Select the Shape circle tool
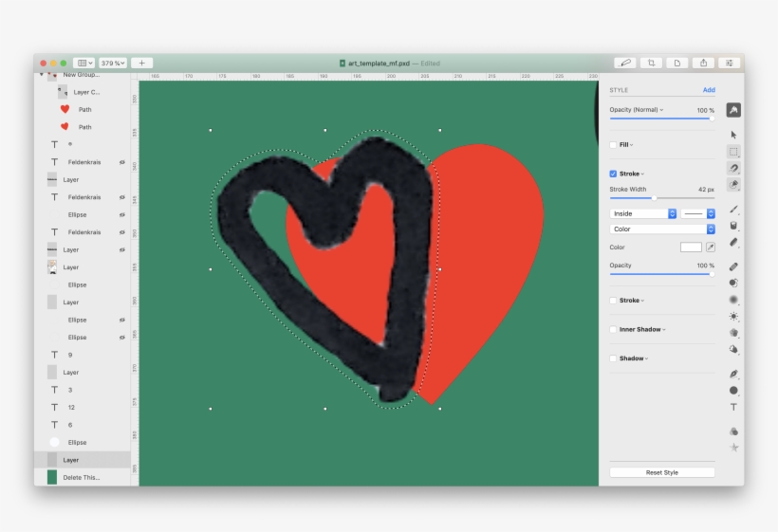Screen dimensions: 778x532 coord(733,391)
